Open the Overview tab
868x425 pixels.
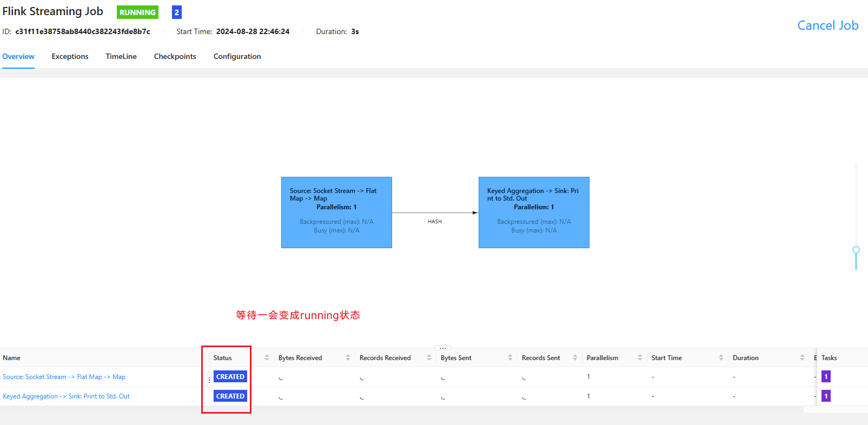pos(18,56)
